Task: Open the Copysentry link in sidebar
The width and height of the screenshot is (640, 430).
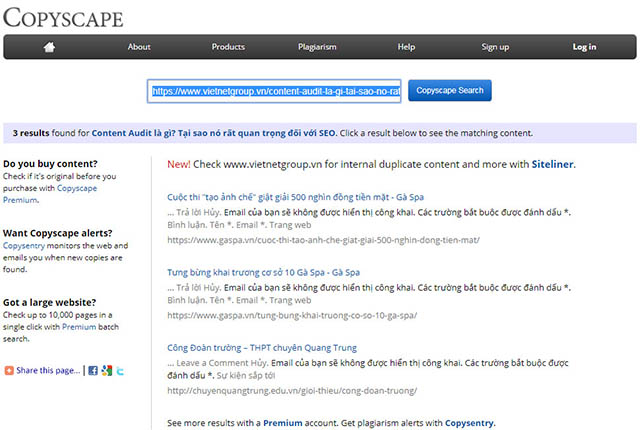Action: click(24, 246)
